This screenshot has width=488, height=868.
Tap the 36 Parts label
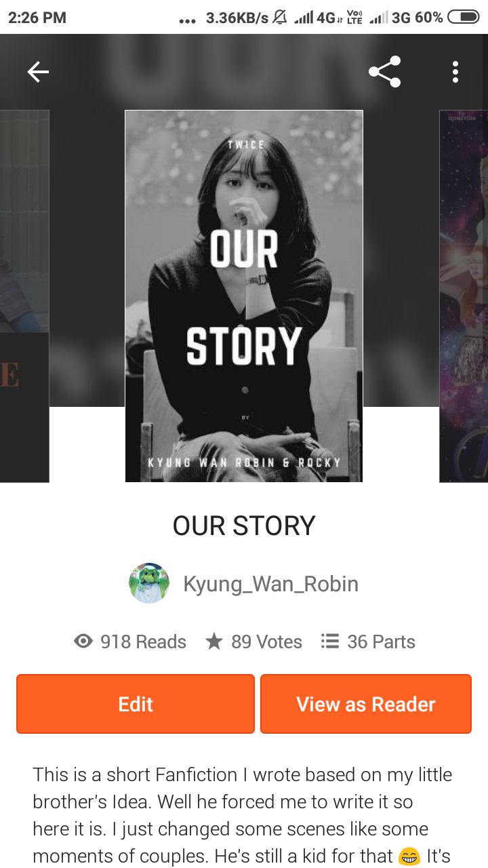click(x=381, y=642)
